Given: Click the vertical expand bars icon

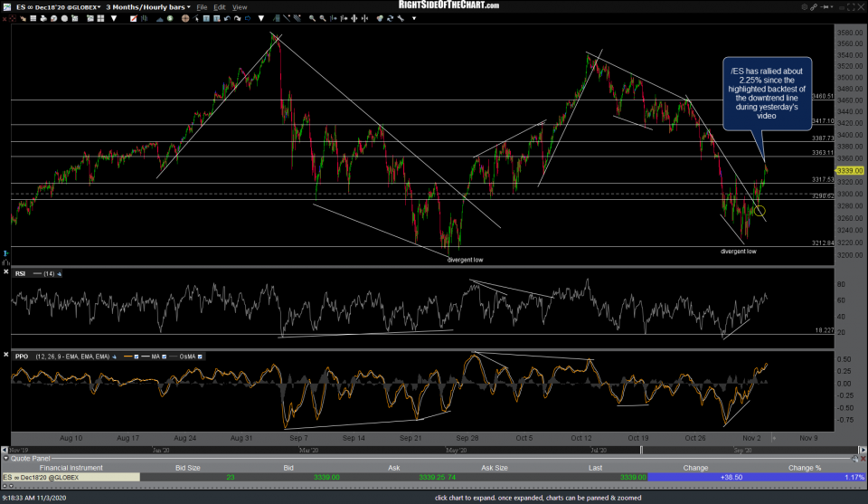Looking at the screenshot, I should pos(354,18).
